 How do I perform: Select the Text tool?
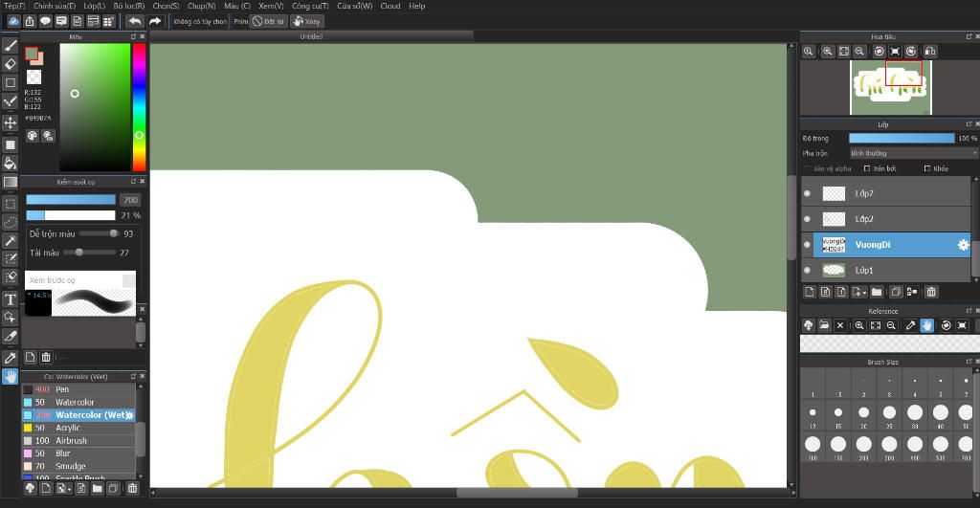pyautogui.click(x=10, y=299)
